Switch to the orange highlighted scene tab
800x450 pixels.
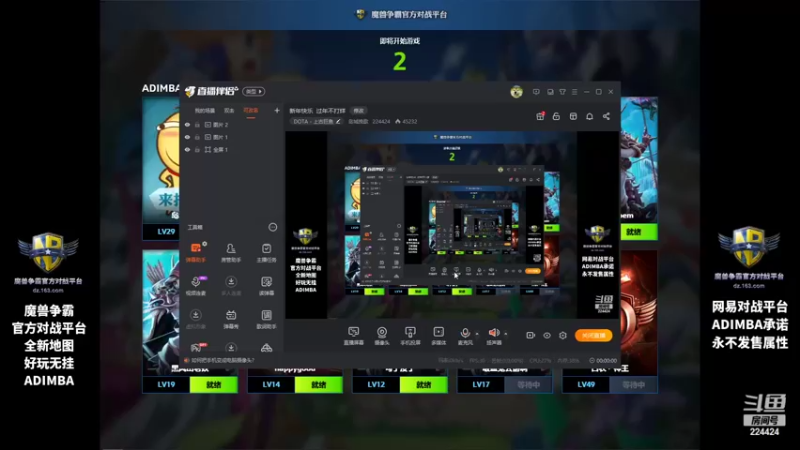[x=251, y=110]
